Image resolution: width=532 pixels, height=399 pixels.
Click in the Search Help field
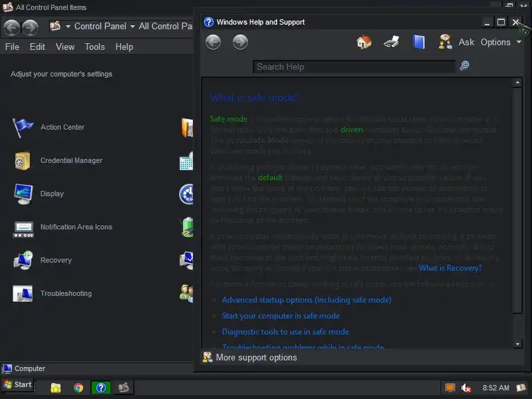click(x=354, y=67)
